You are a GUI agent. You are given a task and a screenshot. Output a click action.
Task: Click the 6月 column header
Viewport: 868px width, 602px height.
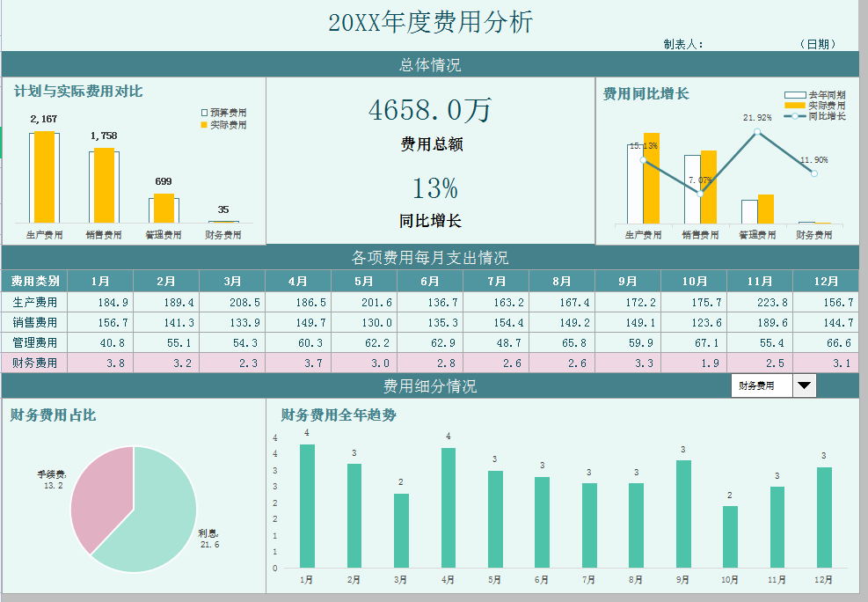click(429, 281)
